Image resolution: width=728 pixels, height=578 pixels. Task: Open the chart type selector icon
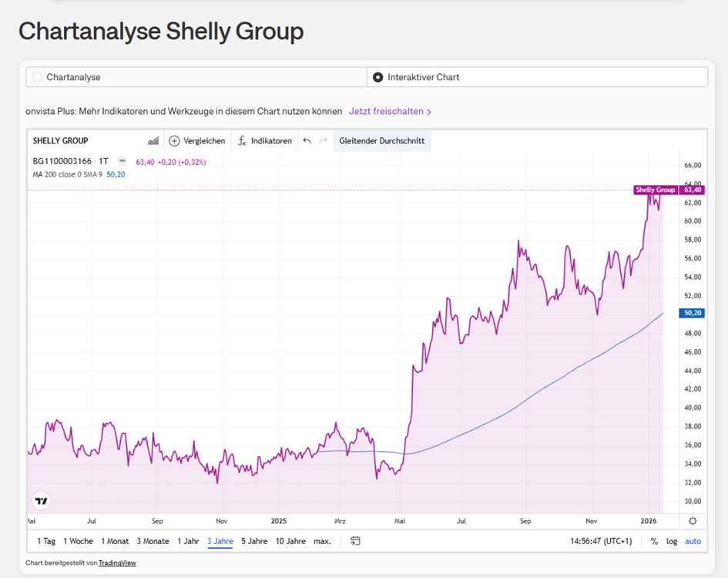[x=153, y=141]
